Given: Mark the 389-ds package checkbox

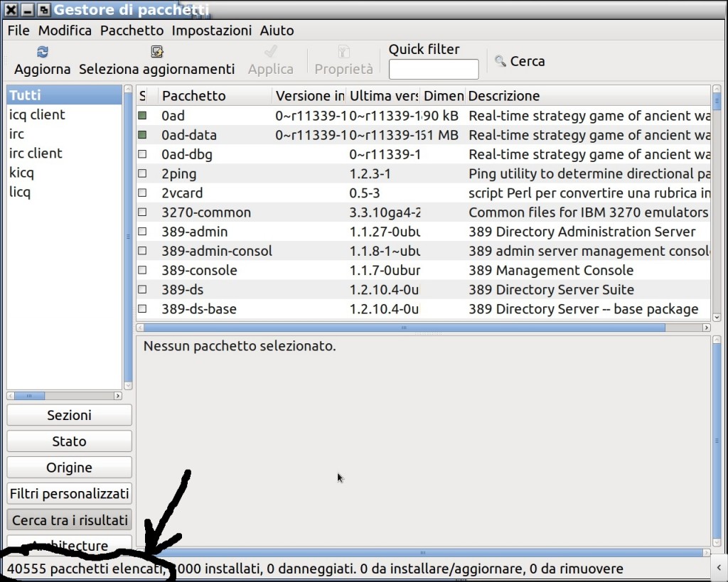Looking at the screenshot, I should tap(142, 289).
